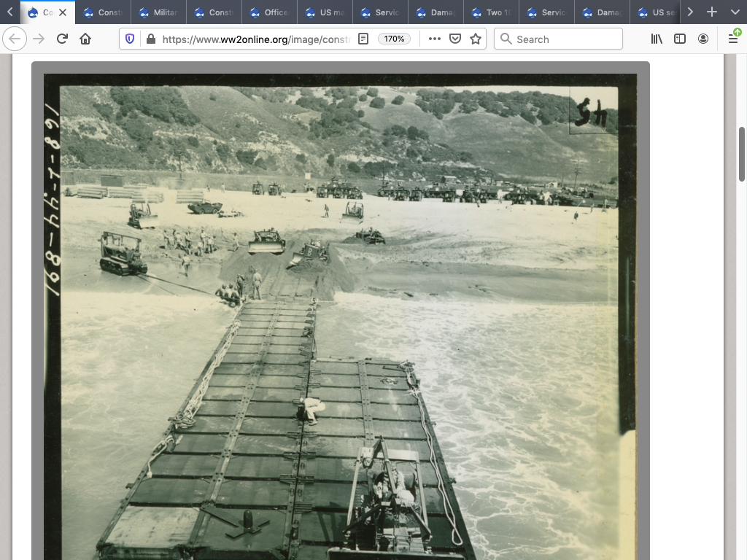Bookmark this page with the star
Image resolution: width=747 pixels, height=560 pixels.
pyautogui.click(x=476, y=39)
